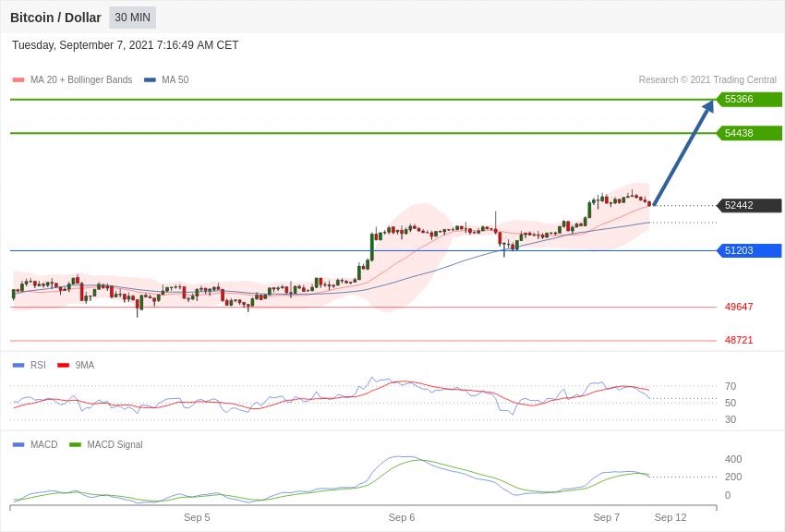
Task: Click the green 54438 resistance price tag
Action: click(750, 133)
